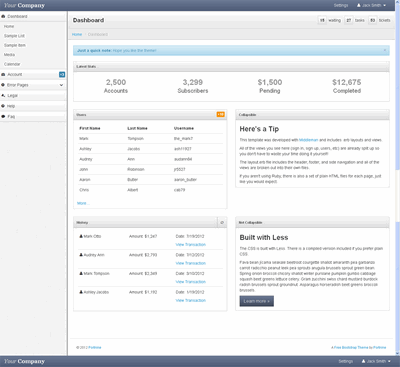Click the Dashboard home icon in sidebar
400x367 pixels.
click(x=3, y=16)
